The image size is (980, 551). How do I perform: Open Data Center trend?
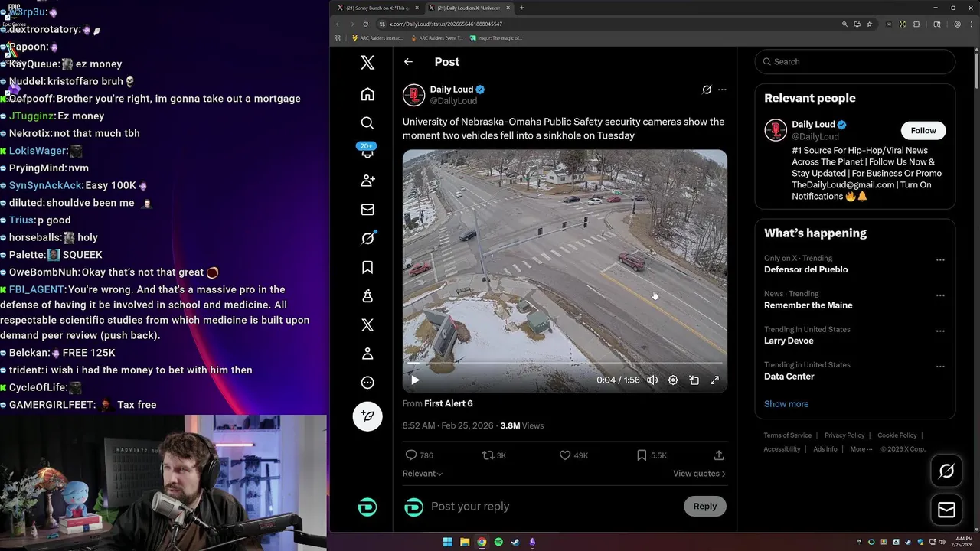(789, 377)
